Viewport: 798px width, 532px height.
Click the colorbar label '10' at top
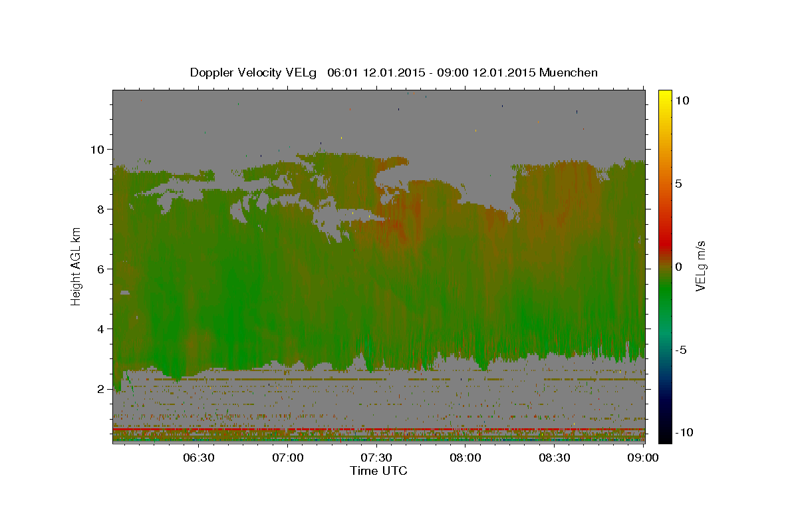pyautogui.click(x=682, y=100)
